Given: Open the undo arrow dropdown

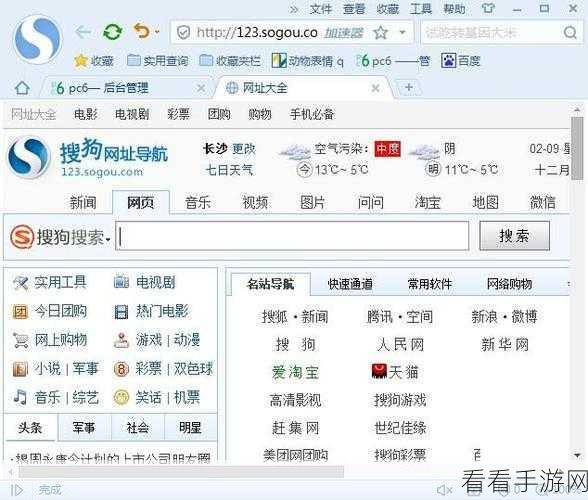Looking at the screenshot, I should [x=157, y=32].
